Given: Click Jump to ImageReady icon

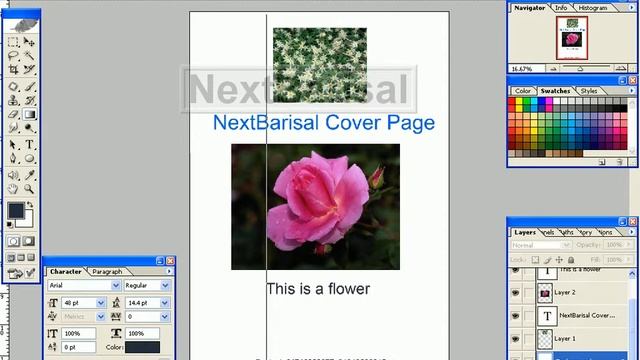Looking at the screenshot, I should pos(14,273).
